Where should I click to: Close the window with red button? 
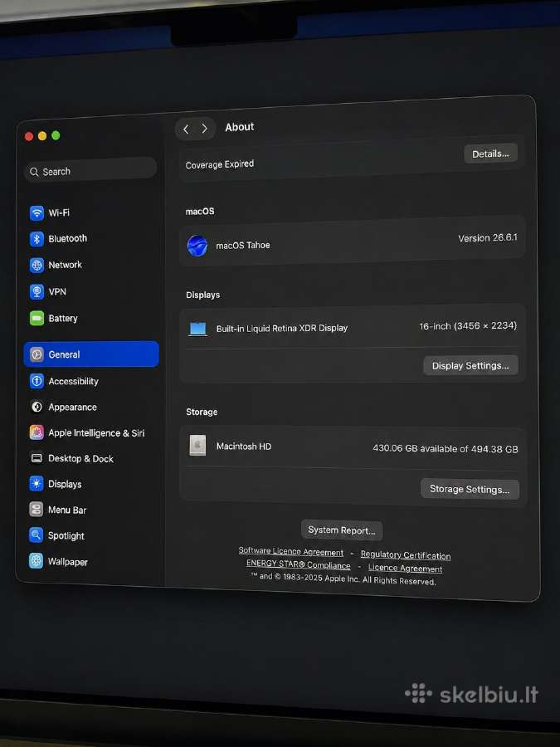29,137
